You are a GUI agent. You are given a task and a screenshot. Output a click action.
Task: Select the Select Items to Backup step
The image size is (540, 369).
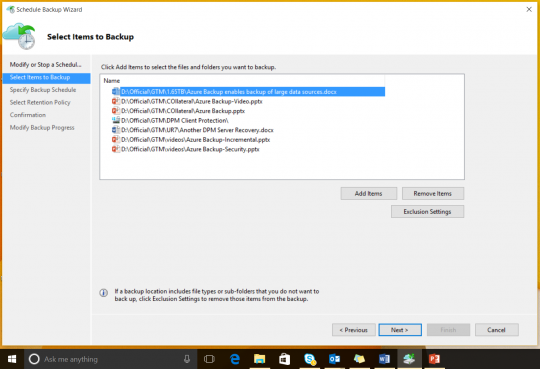point(46,78)
